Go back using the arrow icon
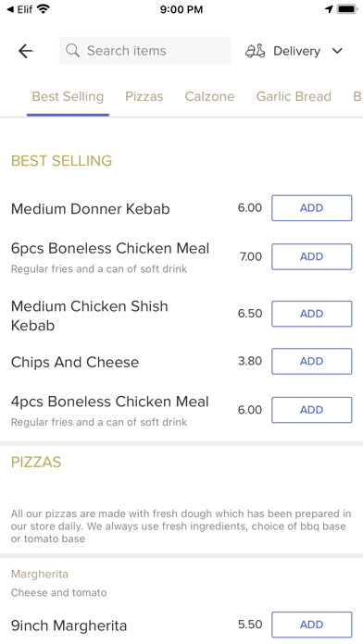The image size is (363, 644). pos(26,51)
